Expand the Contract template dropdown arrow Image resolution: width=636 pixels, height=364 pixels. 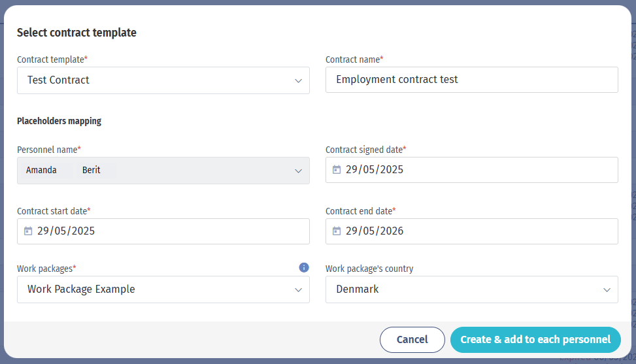[x=298, y=80]
